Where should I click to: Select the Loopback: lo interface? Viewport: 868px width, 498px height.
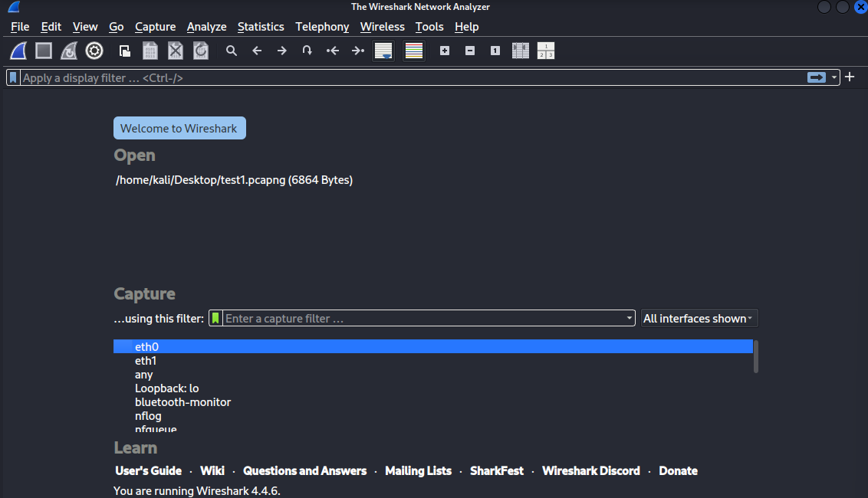[x=166, y=388]
